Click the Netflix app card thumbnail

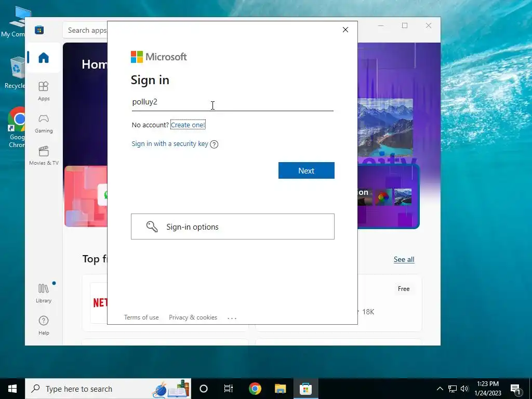[x=99, y=302]
